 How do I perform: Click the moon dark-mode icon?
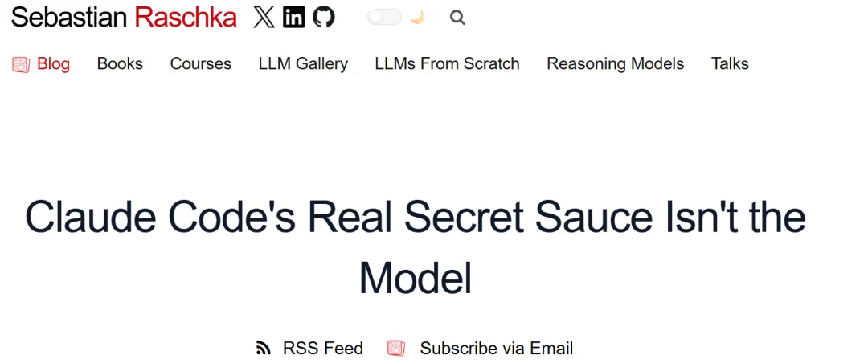417,18
